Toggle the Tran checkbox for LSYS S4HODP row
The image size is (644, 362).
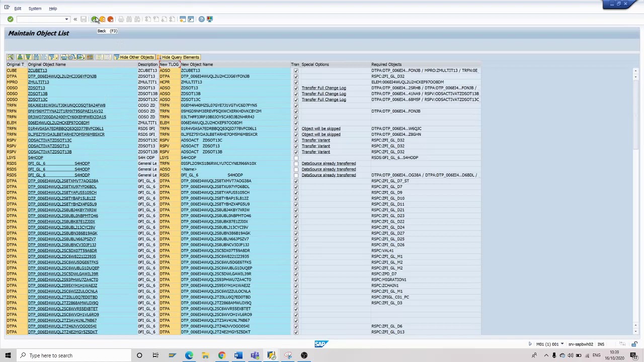296,158
